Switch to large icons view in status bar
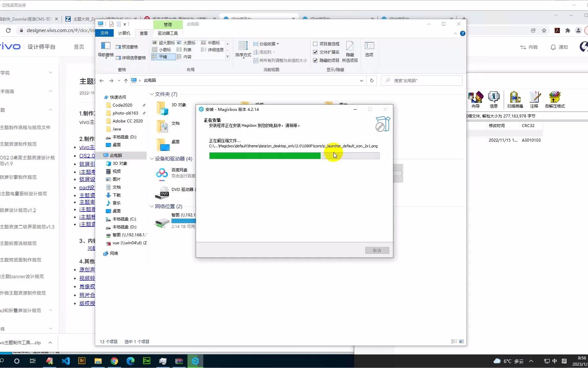588x368 pixels. coord(461,341)
